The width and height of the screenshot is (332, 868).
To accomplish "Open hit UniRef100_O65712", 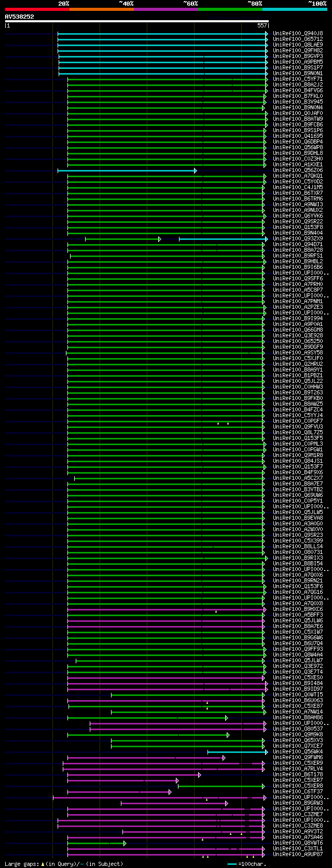I will pyautogui.click(x=298, y=39).
